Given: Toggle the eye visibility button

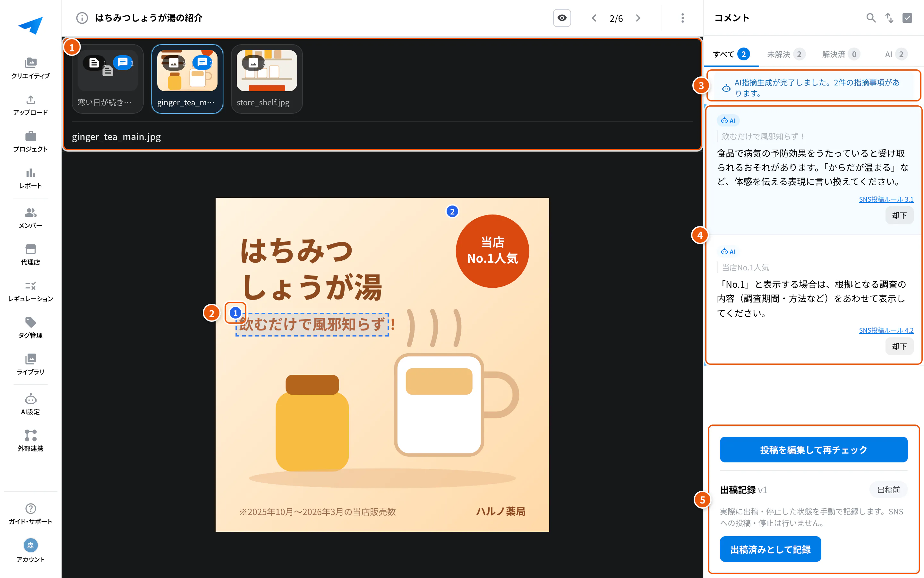Looking at the screenshot, I should [562, 18].
